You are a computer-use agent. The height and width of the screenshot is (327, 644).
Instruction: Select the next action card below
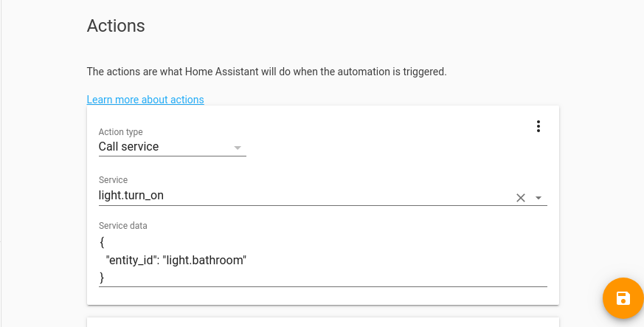323,322
